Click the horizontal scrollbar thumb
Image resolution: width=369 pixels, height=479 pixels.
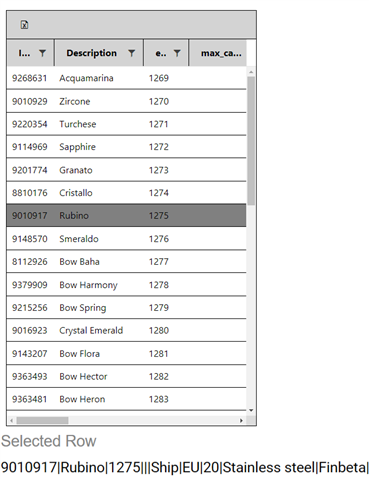pyautogui.click(x=42, y=421)
